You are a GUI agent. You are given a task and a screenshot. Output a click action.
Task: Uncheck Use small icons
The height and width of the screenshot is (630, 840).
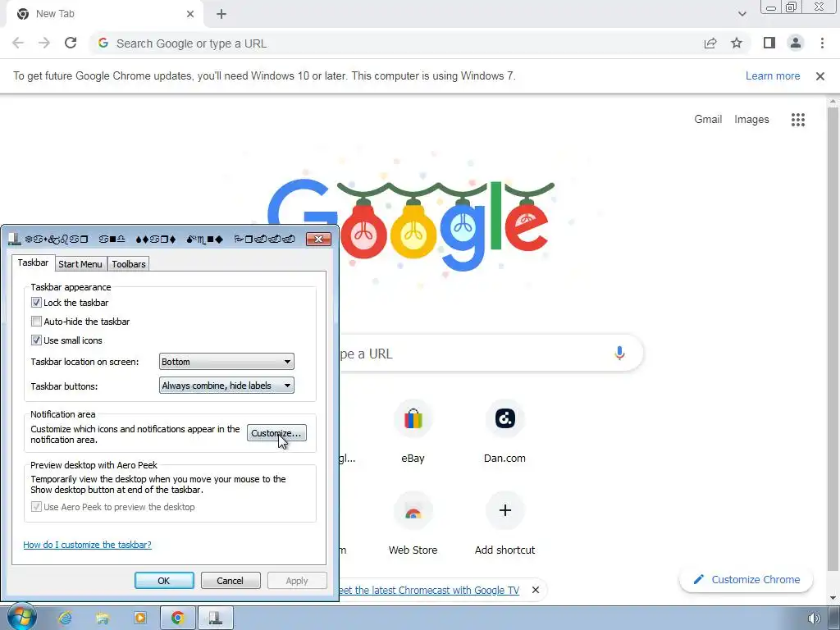(36, 340)
